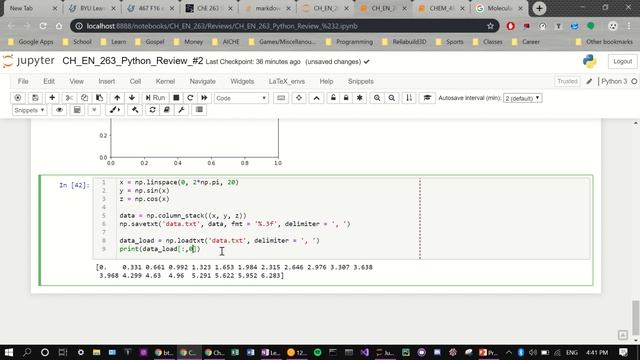This screenshot has height=360, width=640.
Task: Copy the selected cell
Action: click(x=84, y=98)
